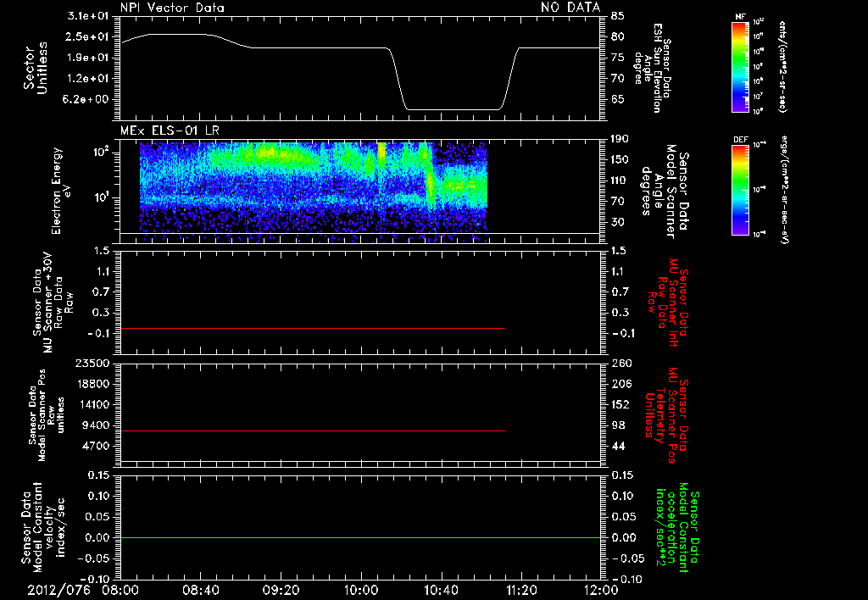Click the '11:20' time tick label
The width and height of the screenshot is (868, 600).
click(x=521, y=590)
